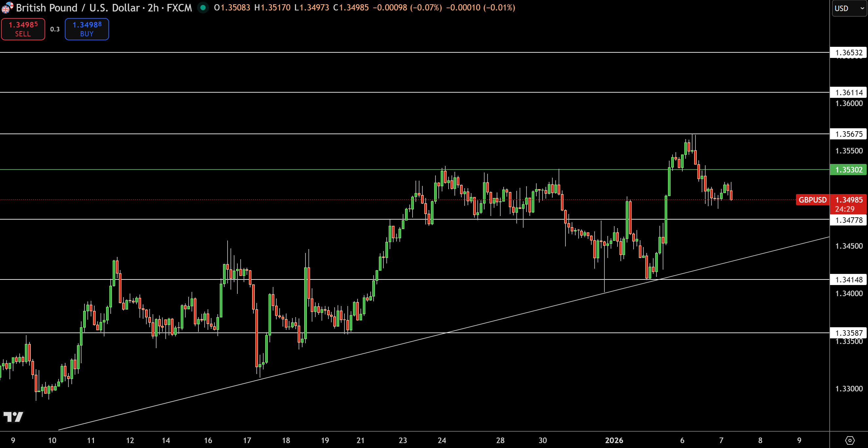Image resolution: width=868 pixels, height=448 pixels.
Task: Click the 1.36114 price label
Action: [x=848, y=92]
